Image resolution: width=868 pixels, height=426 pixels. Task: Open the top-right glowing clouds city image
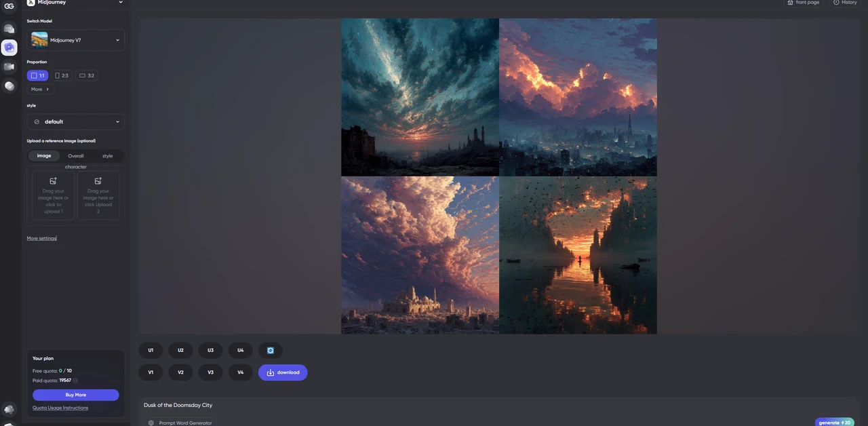tap(578, 97)
